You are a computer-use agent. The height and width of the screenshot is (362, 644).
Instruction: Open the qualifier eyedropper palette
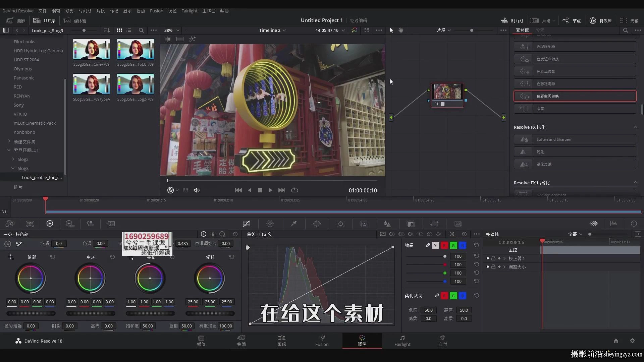pyautogui.click(x=293, y=224)
